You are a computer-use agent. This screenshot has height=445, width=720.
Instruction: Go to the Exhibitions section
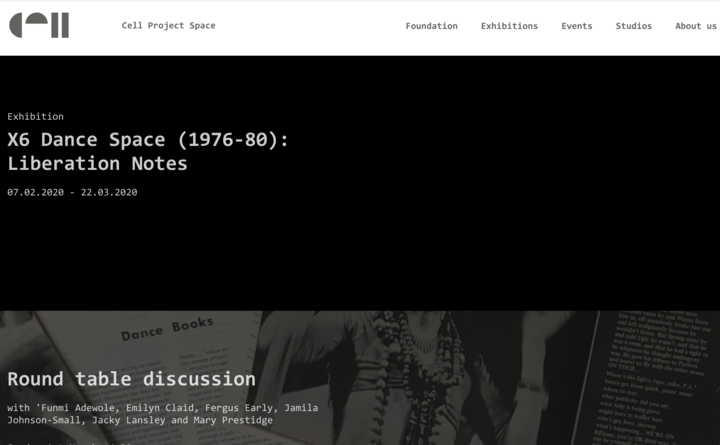tap(509, 26)
